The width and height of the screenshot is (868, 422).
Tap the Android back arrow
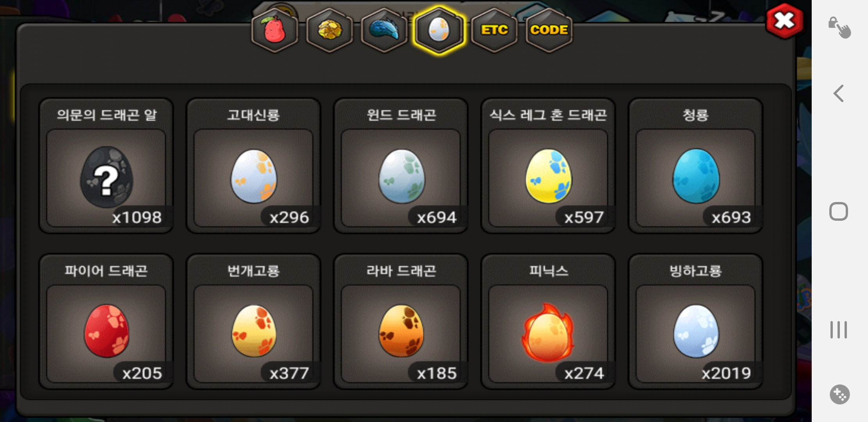click(x=838, y=93)
